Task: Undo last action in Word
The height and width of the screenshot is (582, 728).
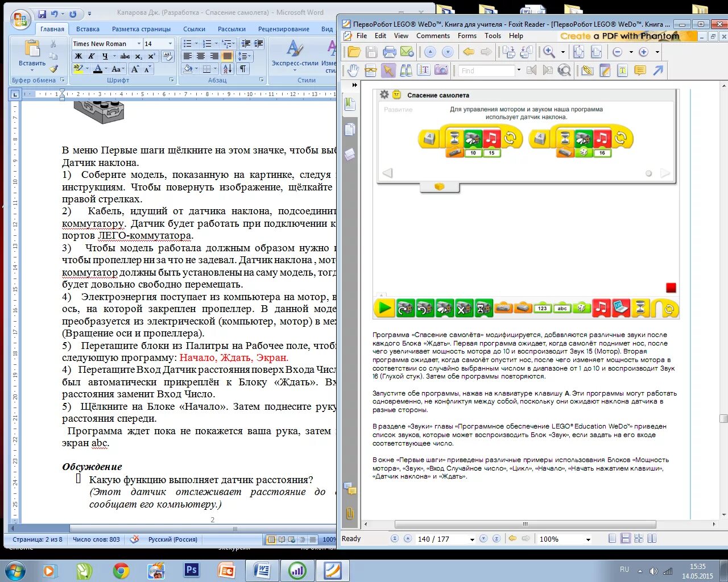Action: pyautogui.click(x=55, y=14)
